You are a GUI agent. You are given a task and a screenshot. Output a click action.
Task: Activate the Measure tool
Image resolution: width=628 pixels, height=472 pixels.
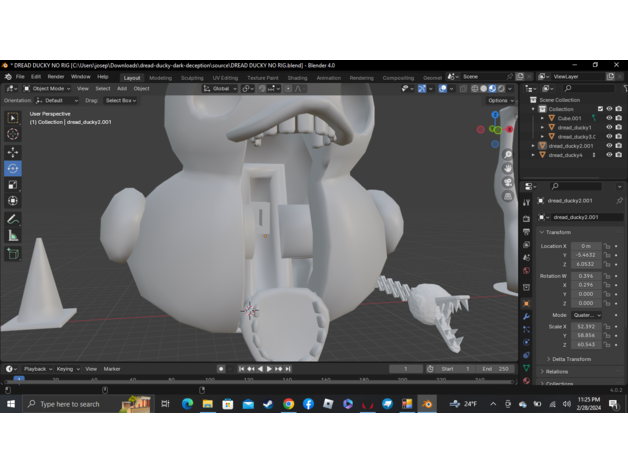point(13,235)
